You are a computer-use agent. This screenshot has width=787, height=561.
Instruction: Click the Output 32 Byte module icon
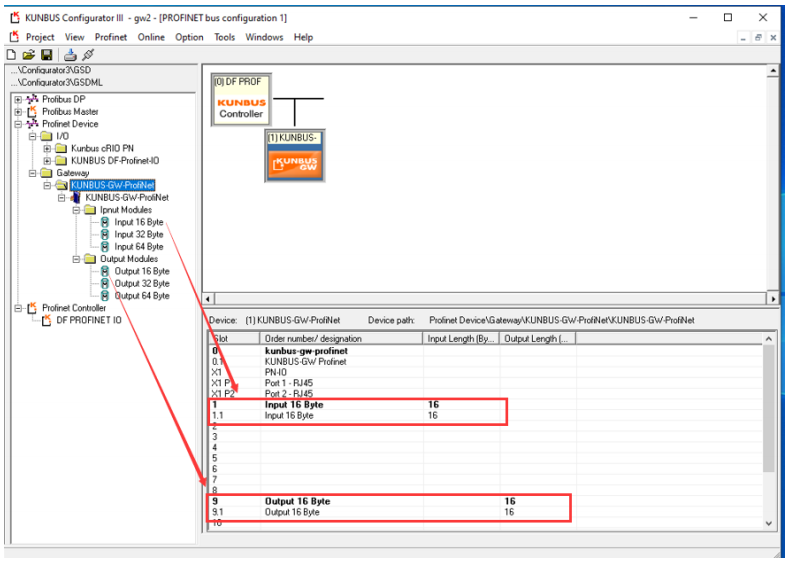[x=104, y=284]
